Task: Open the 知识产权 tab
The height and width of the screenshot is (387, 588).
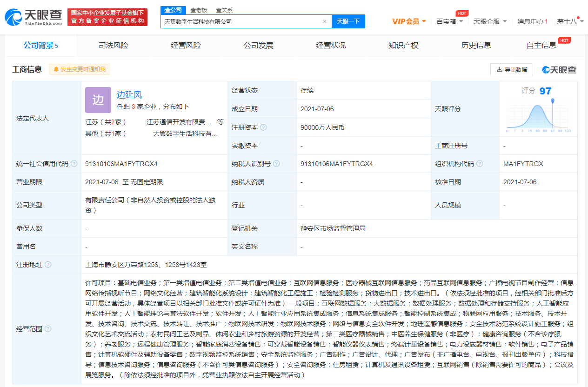Action: (x=403, y=45)
